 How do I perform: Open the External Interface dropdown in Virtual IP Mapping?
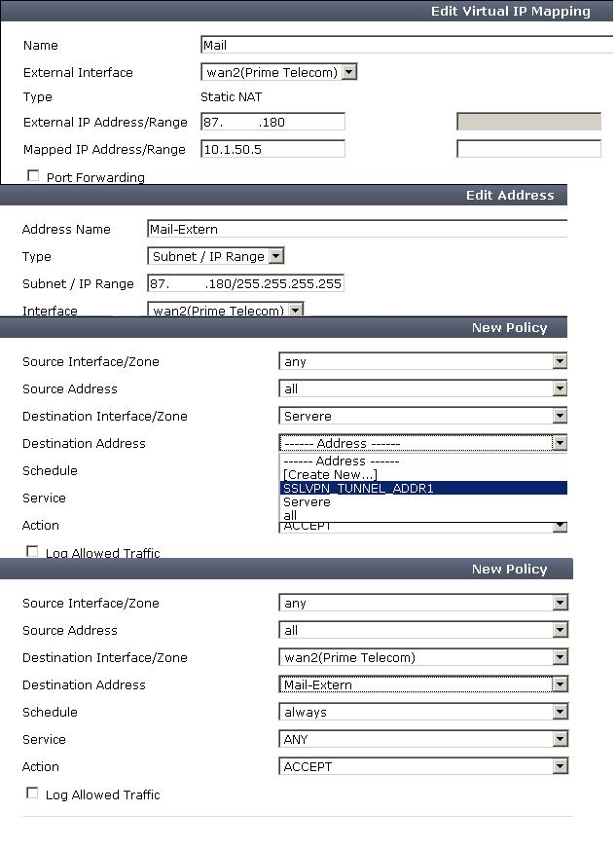click(348, 72)
